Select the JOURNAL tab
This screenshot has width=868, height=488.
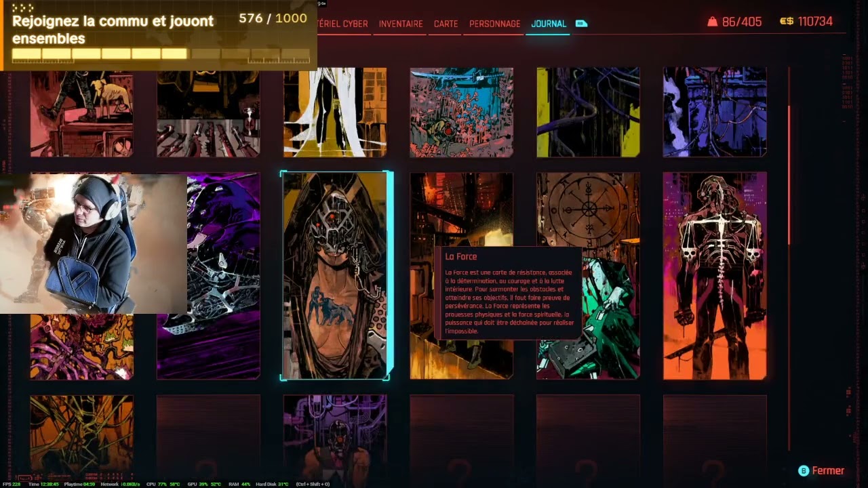pyautogui.click(x=549, y=24)
